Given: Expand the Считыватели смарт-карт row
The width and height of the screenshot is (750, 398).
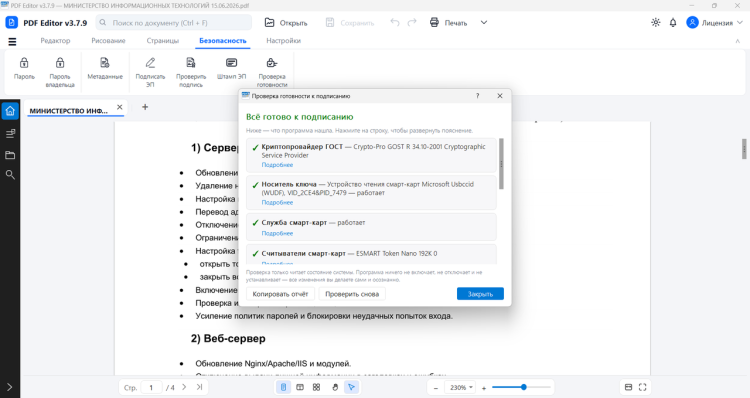Looking at the screenshot, I should (371, 254).
